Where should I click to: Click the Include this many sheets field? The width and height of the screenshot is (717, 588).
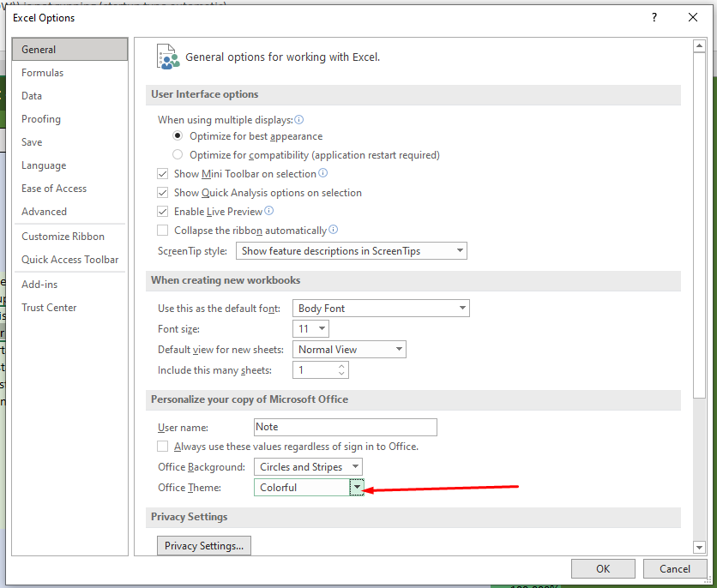321,370
